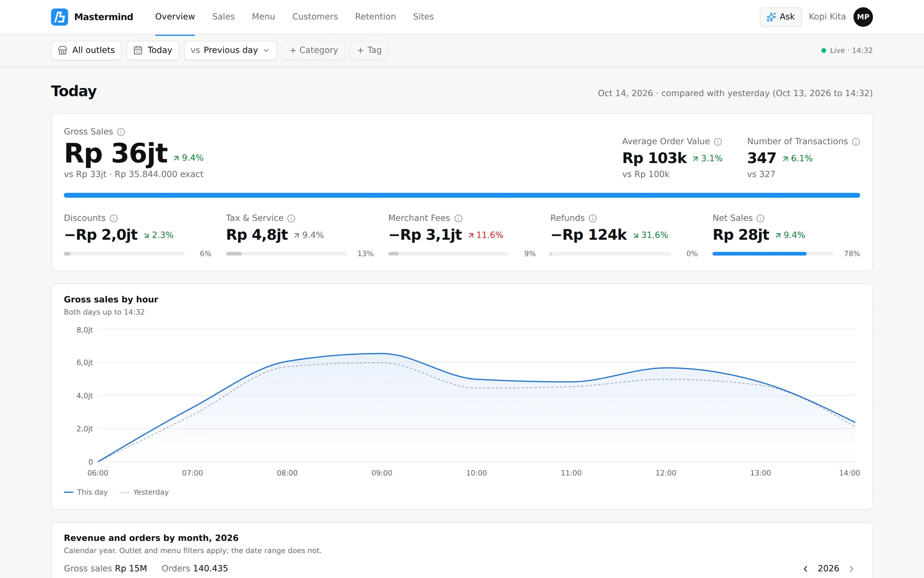924x578 pixels.
Task: Open the Retention tab
Action: click(x=375, y=17)
